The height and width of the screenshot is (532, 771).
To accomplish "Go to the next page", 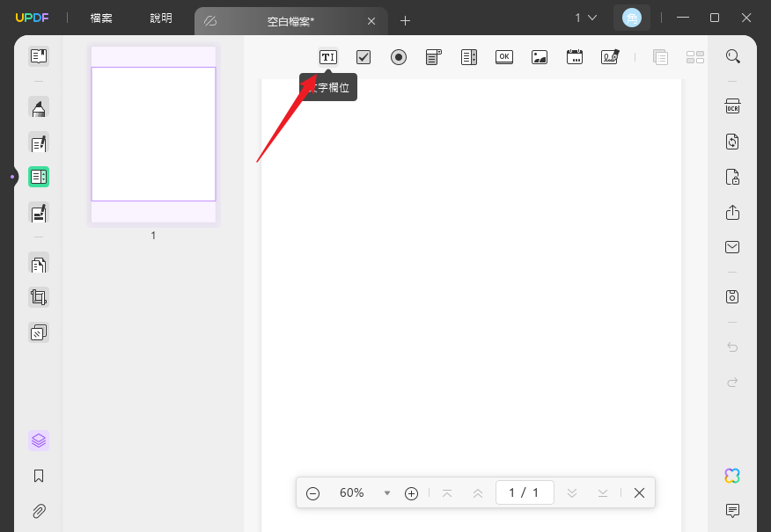I will [x=572, y=493].
